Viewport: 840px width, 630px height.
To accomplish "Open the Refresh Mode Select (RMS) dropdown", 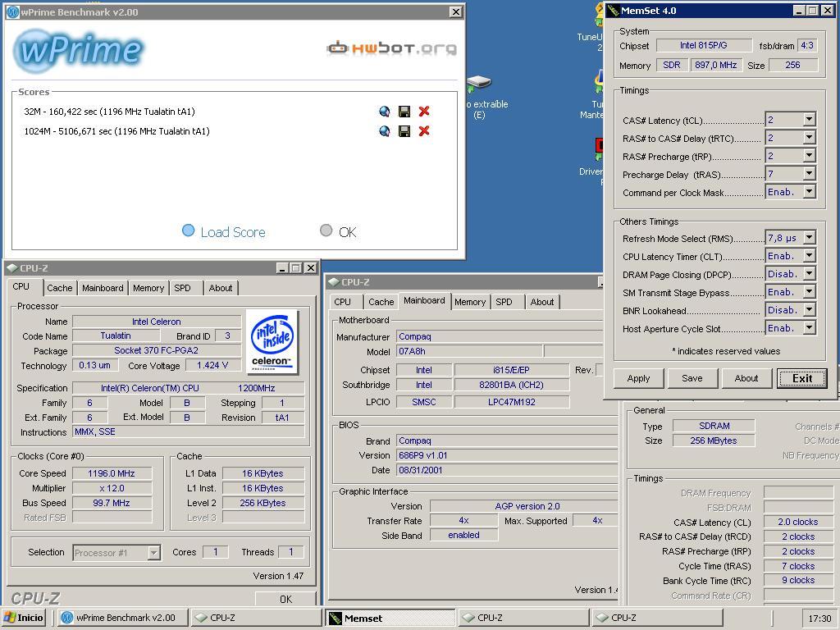I will pyautogui.click(x=809, y=238).
